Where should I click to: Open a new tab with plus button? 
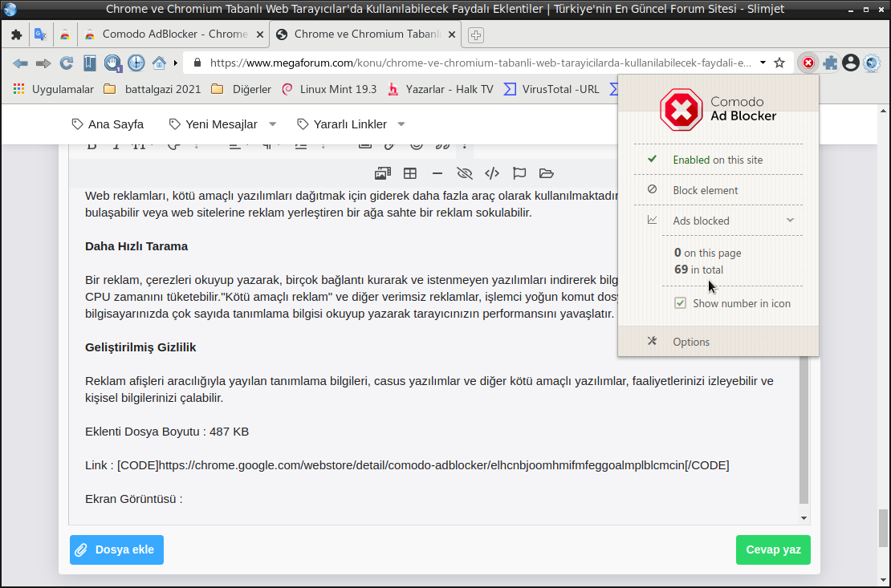pyautogui.click(x=476, y=35)
